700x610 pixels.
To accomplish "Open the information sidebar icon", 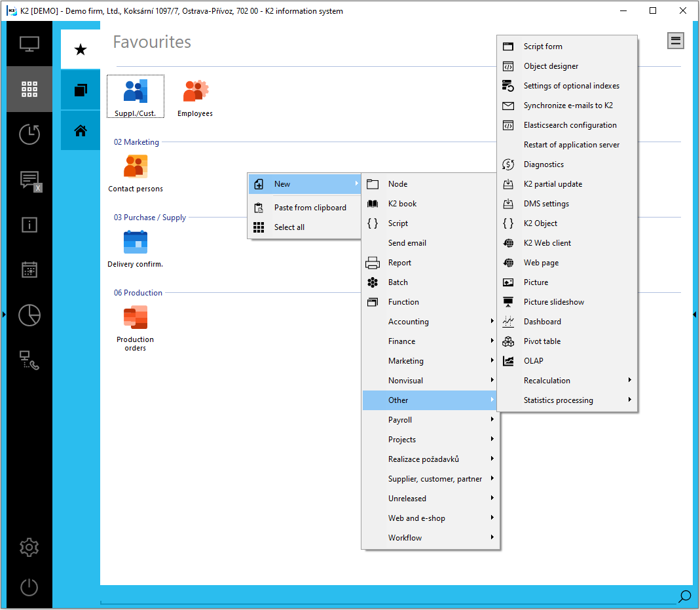I will tap(29, 225).
